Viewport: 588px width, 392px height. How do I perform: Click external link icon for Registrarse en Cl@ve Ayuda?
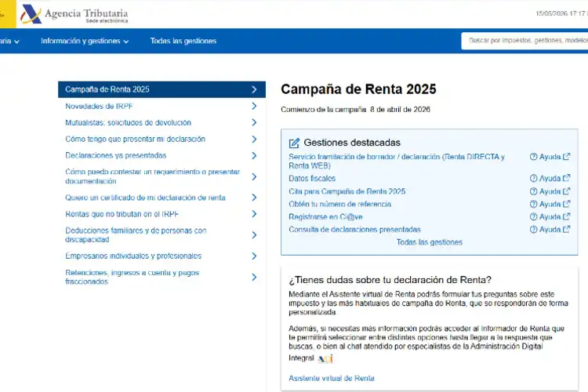(567, 216)
